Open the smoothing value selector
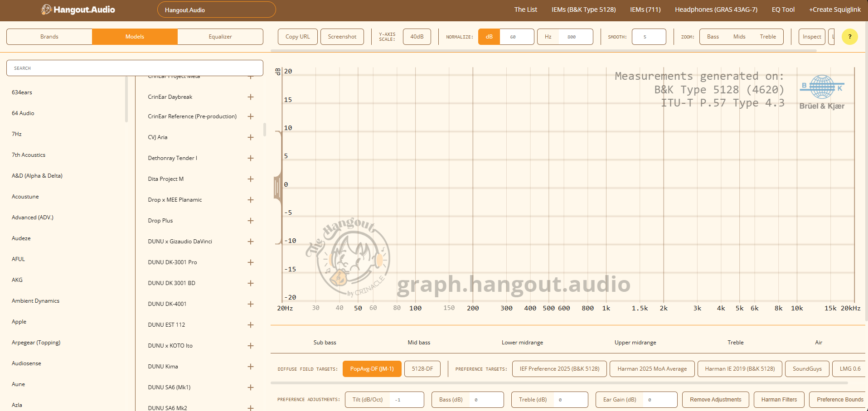This screenshot has width=868, height=411. pyautogui.click(x=649, y=37)
